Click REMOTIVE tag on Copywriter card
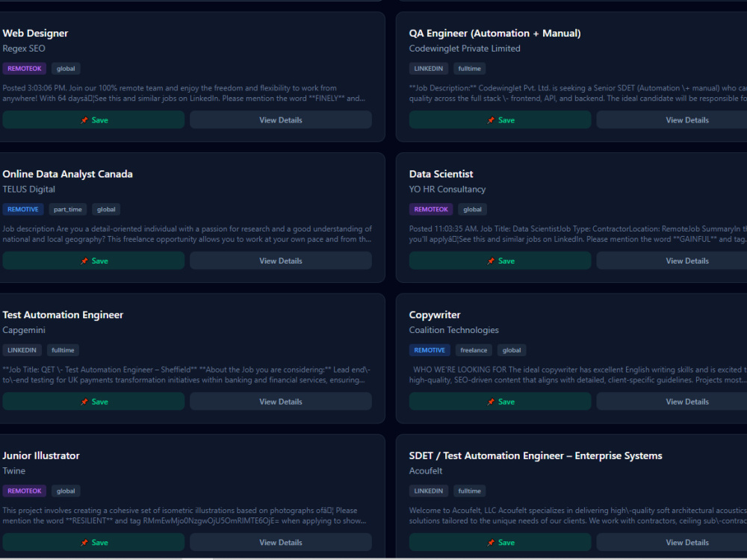The width and height of the screenshot is (747, 560). point(430,350)
